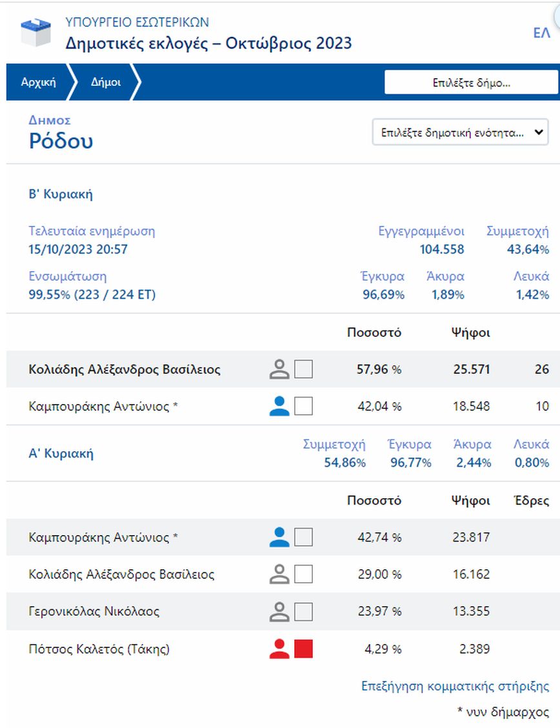The image size is (560, 728).
Task: Click gray person icon for Γερονικόλας Νικόλαος
Action: point(279,611)
